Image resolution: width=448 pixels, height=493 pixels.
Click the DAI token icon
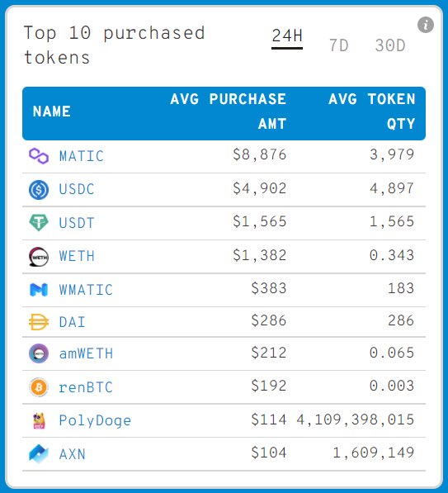(39, 322)
